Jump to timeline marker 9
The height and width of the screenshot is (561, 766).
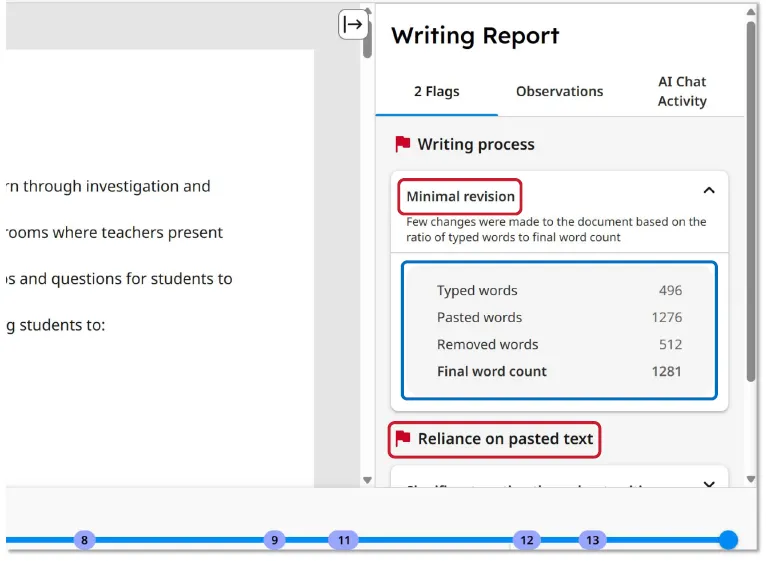tap(274, 540)
